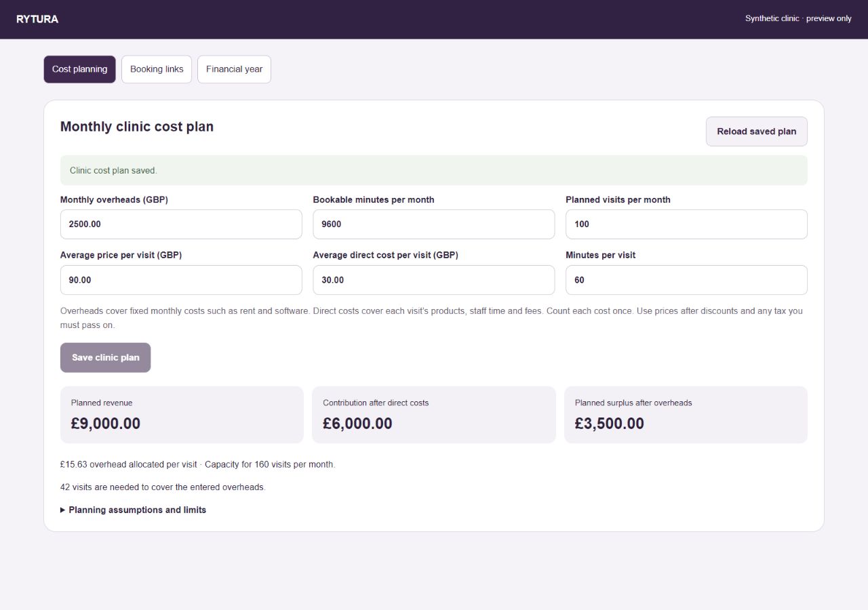Click the Contribution after direct costs £6,000.00 value
The width and height of the screenshot is (868, 610).
(x=357, y=424)
